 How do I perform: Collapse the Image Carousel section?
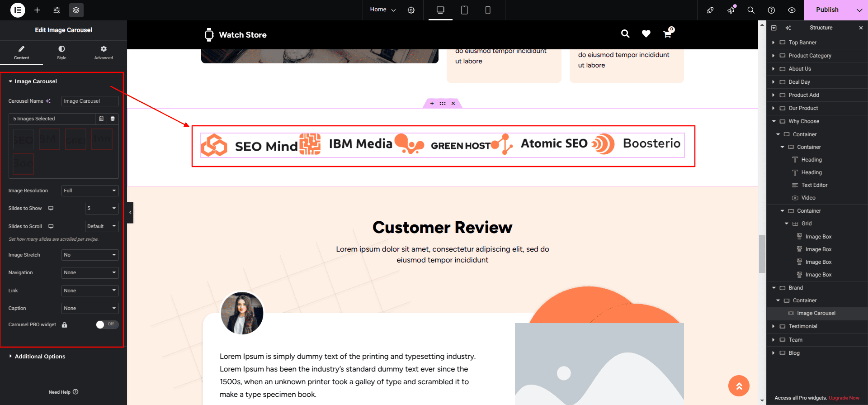[33, 81]
